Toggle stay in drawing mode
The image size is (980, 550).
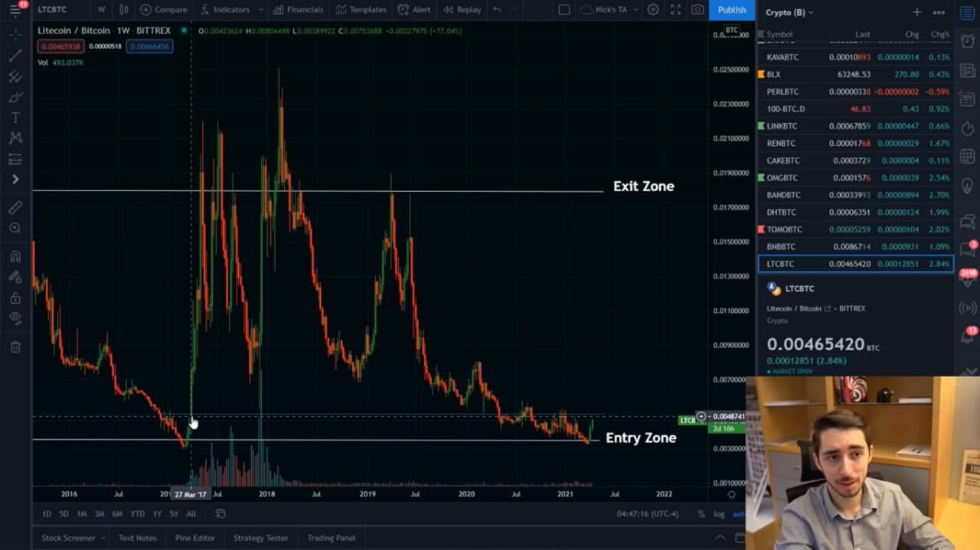click(15, 277)
